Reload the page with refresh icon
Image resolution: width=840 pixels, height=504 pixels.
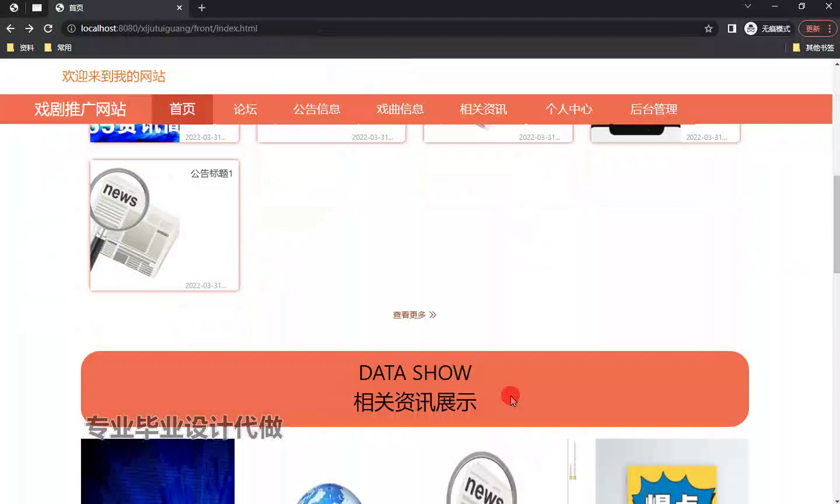(48, 29)
